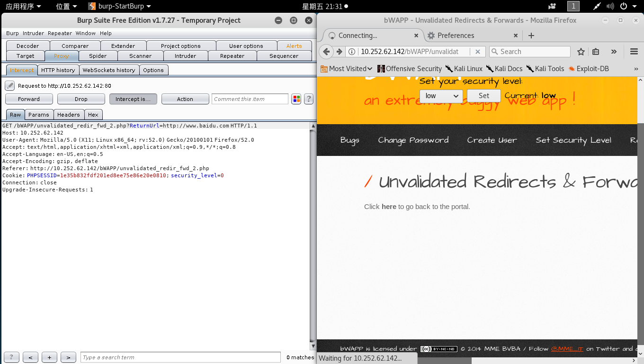This screenshot has width=644, height=364.
Task: Switch to the Params view tab
Action: (x=39, y=115)
